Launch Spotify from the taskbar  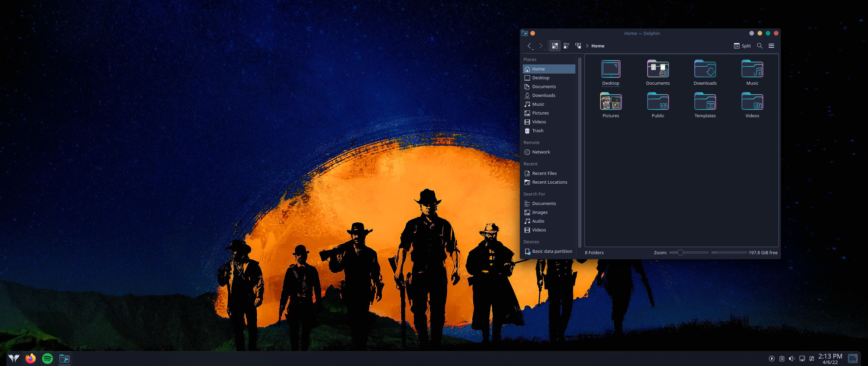pos(47,358)
